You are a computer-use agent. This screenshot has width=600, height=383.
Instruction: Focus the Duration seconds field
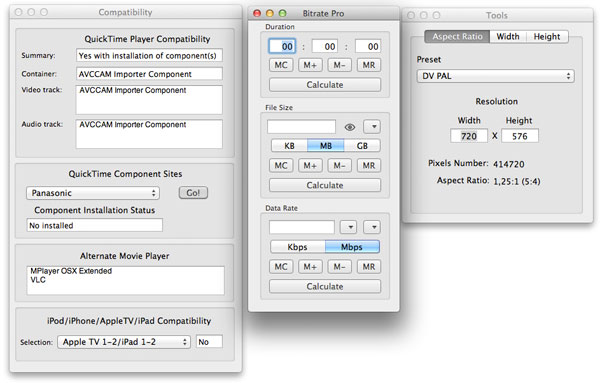[x=368, y=46]
